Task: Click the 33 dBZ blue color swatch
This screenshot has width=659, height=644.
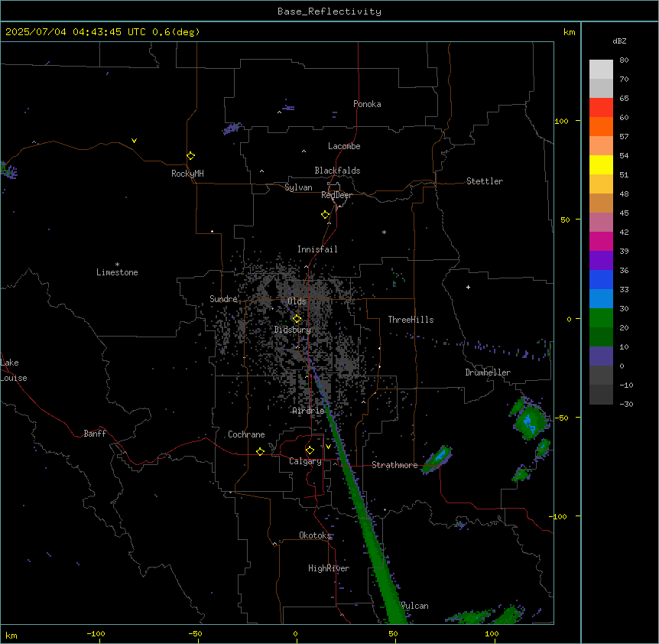Action: [x=601, y=279]
